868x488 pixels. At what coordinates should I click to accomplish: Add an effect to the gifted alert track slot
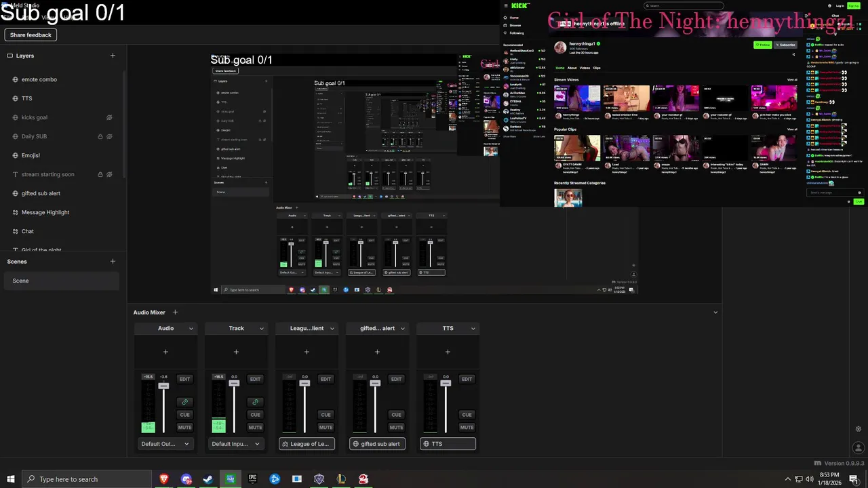377,352
